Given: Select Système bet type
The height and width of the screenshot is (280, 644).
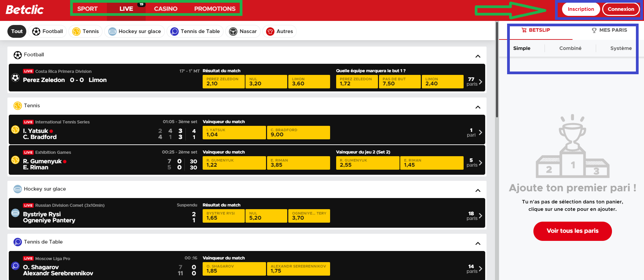Looking at the screenshot, I should tap(621, 48).
